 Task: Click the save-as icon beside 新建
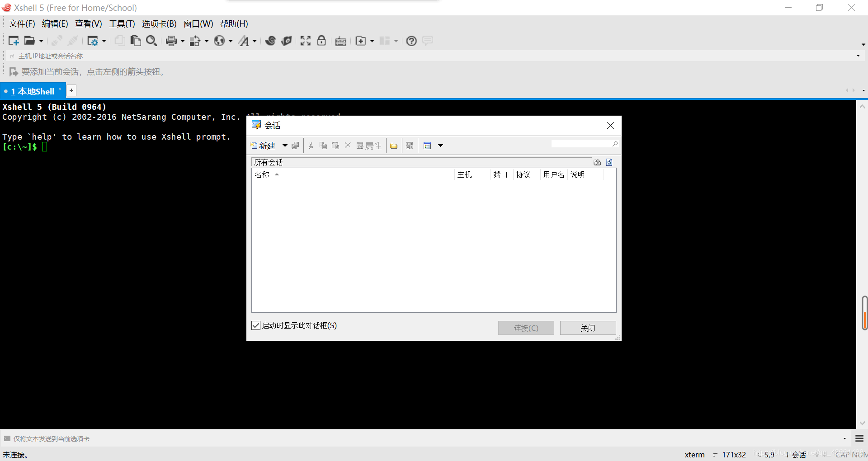[295, 146]
